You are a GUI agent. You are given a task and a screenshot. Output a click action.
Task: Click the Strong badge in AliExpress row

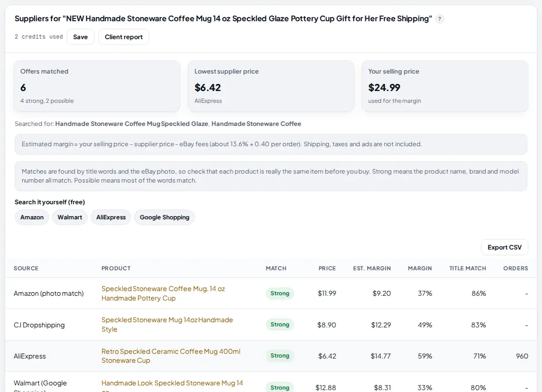pyautogui.click(x=279, y=356)
